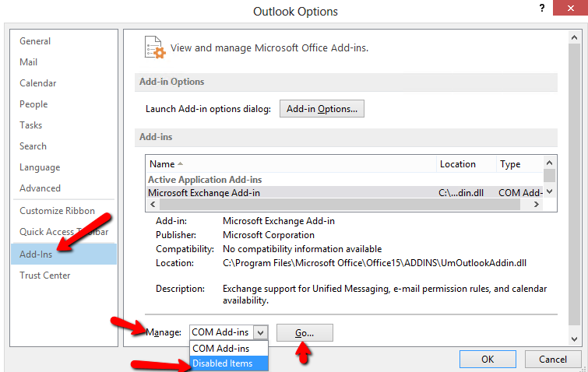Click the Add-in Options button

[x=322, y=109]
